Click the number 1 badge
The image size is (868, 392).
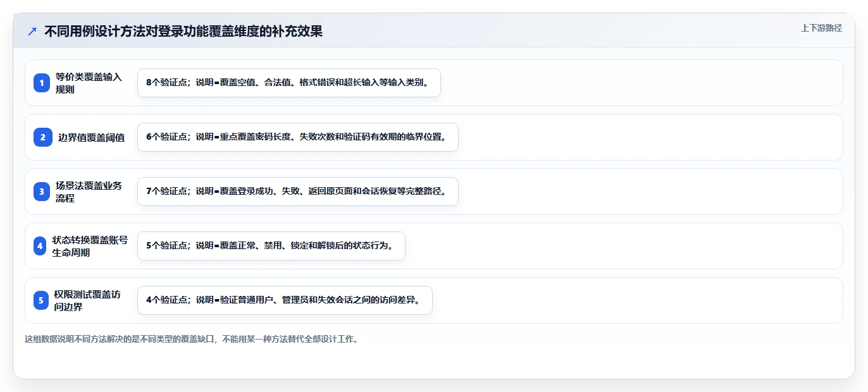[42, 83]
